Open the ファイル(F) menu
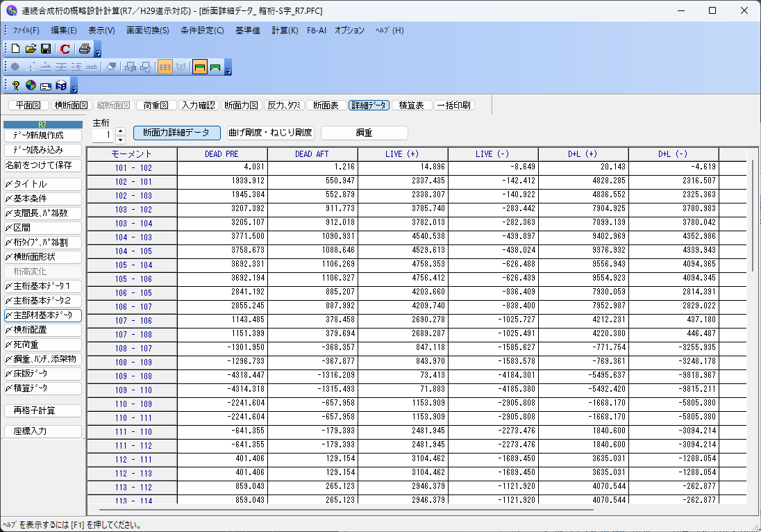 [x=26, y=30]
